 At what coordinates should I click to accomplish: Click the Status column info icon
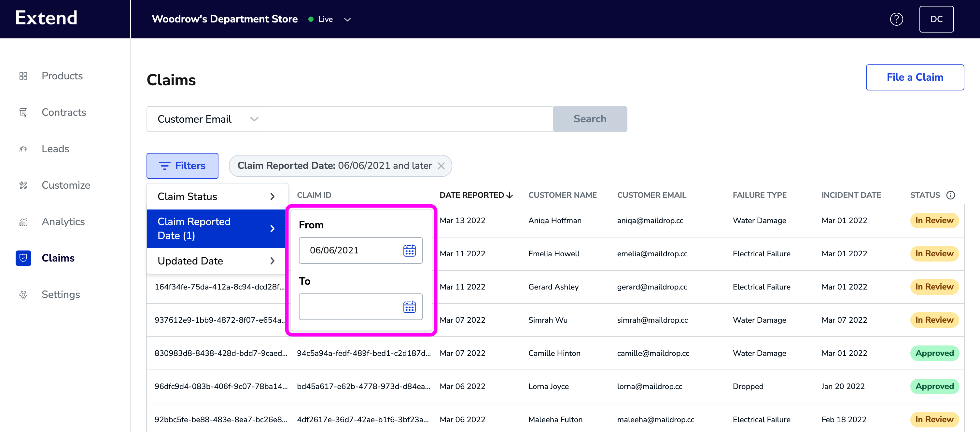pyautogui.click(x=950, y=195)
